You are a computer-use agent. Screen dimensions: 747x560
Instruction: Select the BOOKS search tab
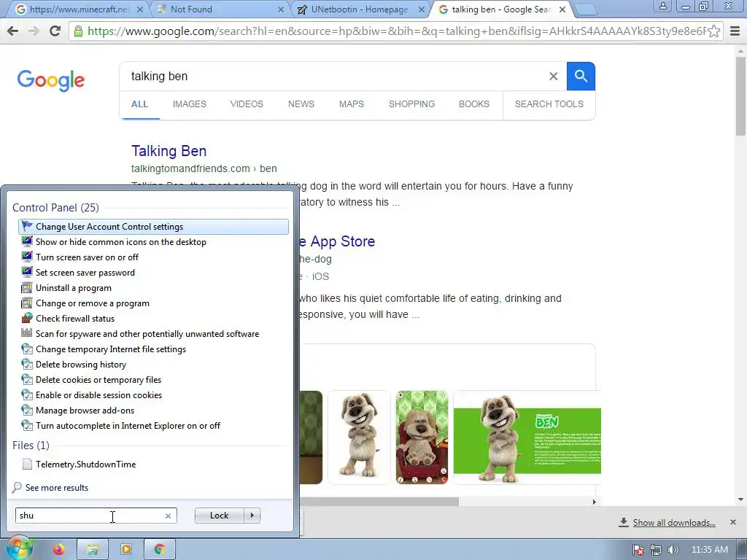point(473,104)
